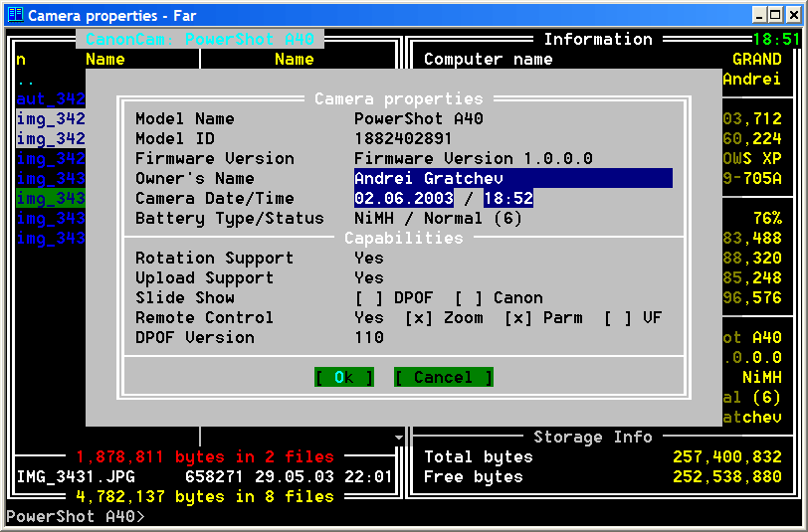Click the CanonCam: PowerShot A40 panel title
This screenshot has height=532, width=808.
tap(200, 39)
